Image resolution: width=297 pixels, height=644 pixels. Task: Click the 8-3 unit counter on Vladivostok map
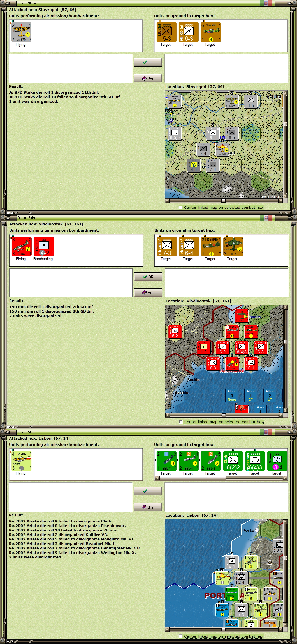(x=213, y=364)
